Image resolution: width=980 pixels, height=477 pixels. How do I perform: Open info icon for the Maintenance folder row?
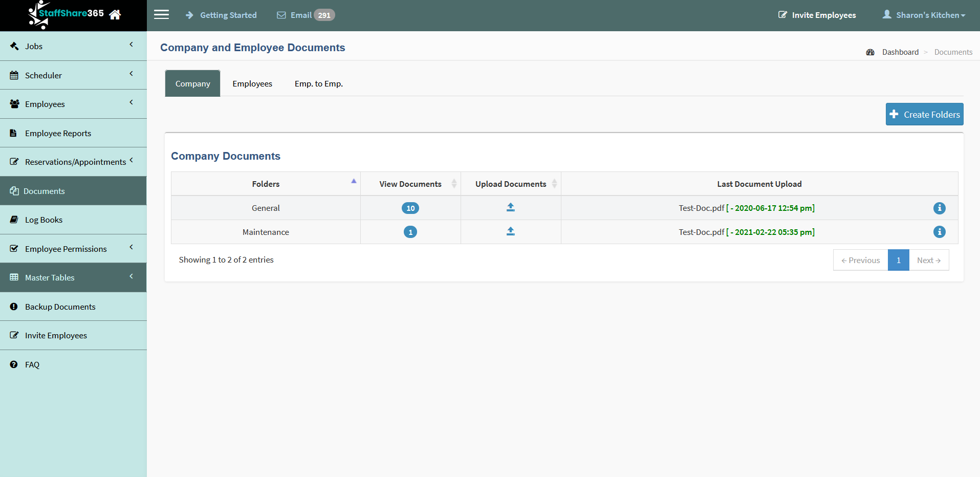click(939, 232)
